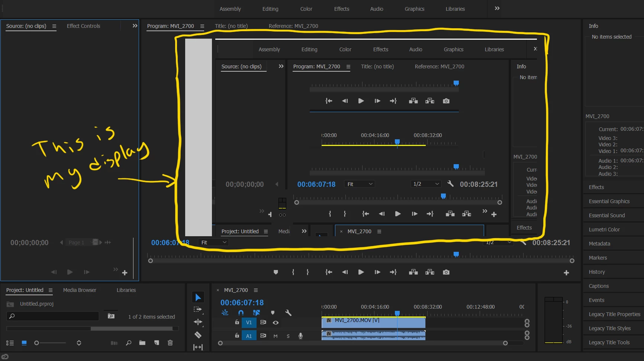Select the Ripple Edit tool

[x=198, y=322]
